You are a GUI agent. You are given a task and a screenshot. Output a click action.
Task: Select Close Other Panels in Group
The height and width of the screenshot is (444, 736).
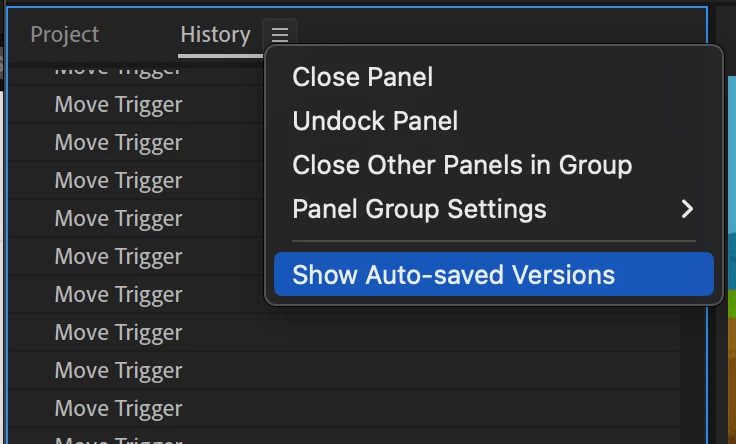pos(462,165)
